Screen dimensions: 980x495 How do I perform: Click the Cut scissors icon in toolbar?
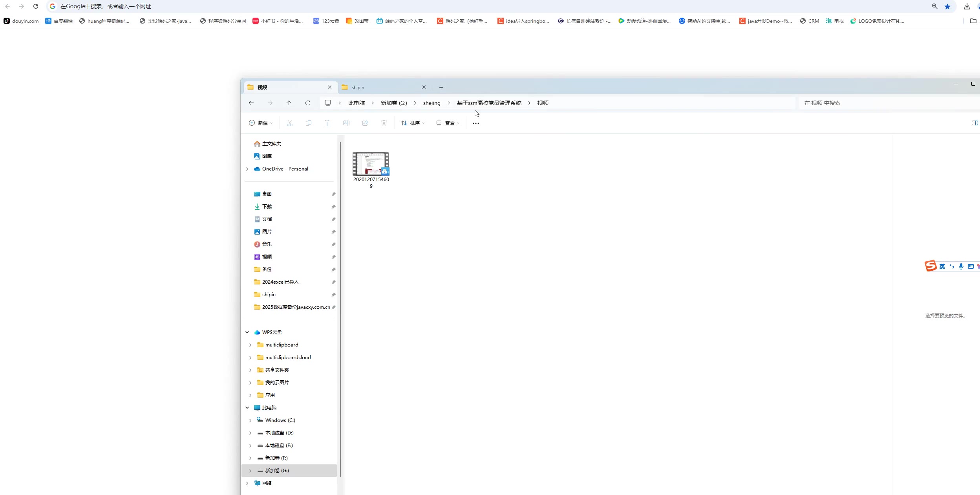(x=290, y=123)
